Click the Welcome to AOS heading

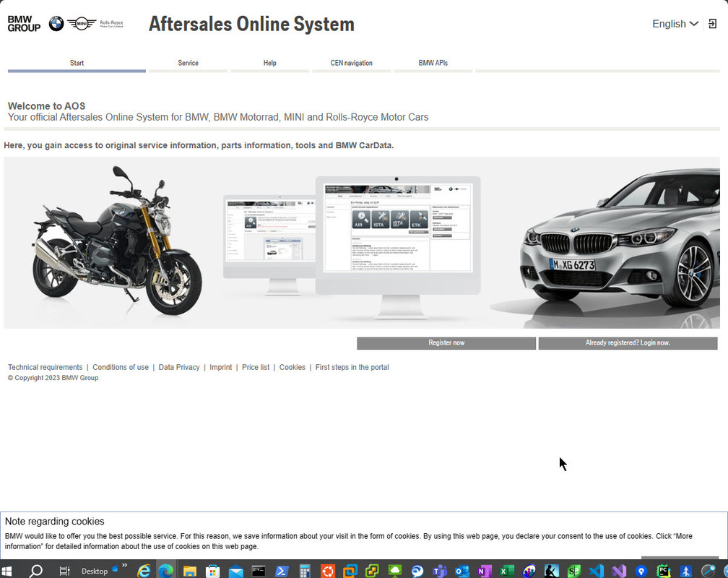point(46,106)
